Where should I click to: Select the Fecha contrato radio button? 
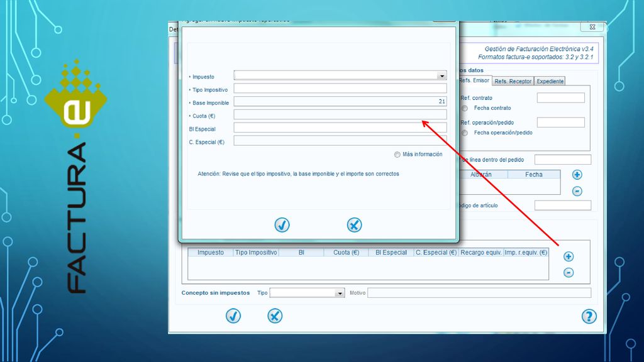coord(465,108)
